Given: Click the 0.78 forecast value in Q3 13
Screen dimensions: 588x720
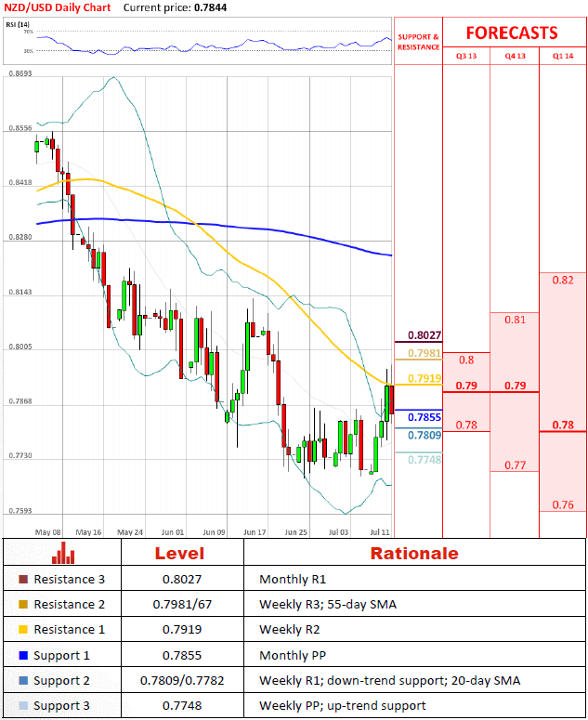Looking at the screenshot, I should 466,425.
